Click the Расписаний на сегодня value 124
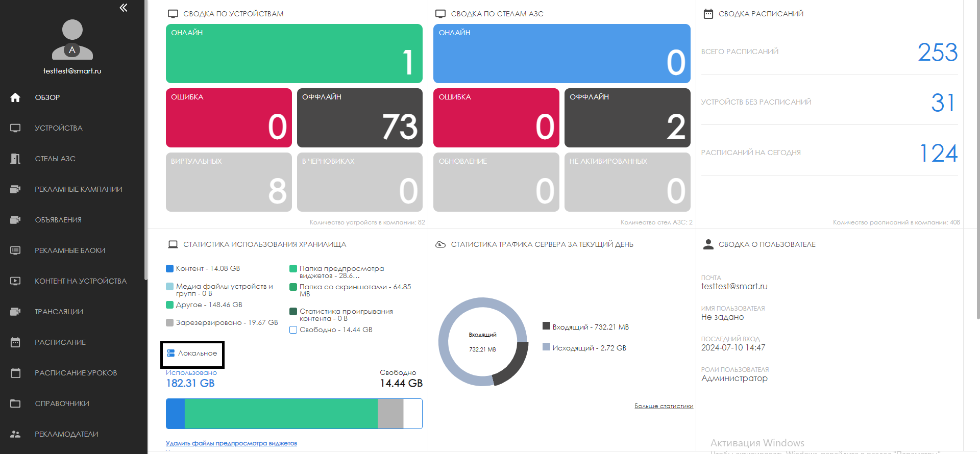 coord(939,154)
